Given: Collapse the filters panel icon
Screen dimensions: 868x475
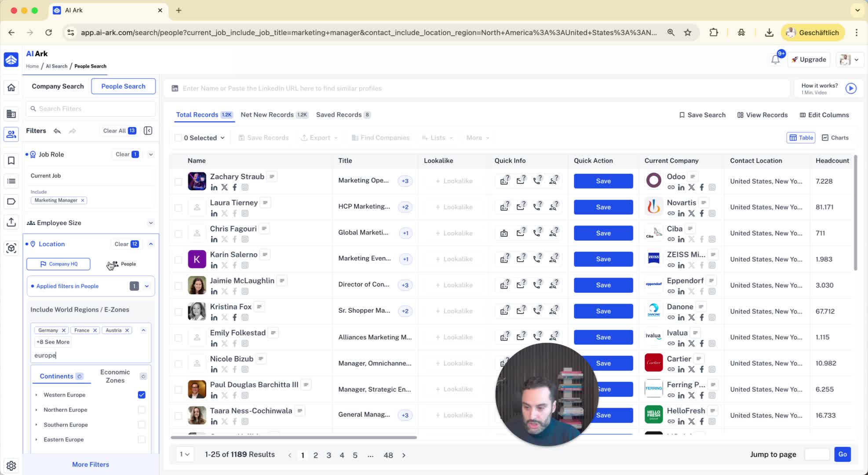Looking at the screenshot, I should [148, 131].
